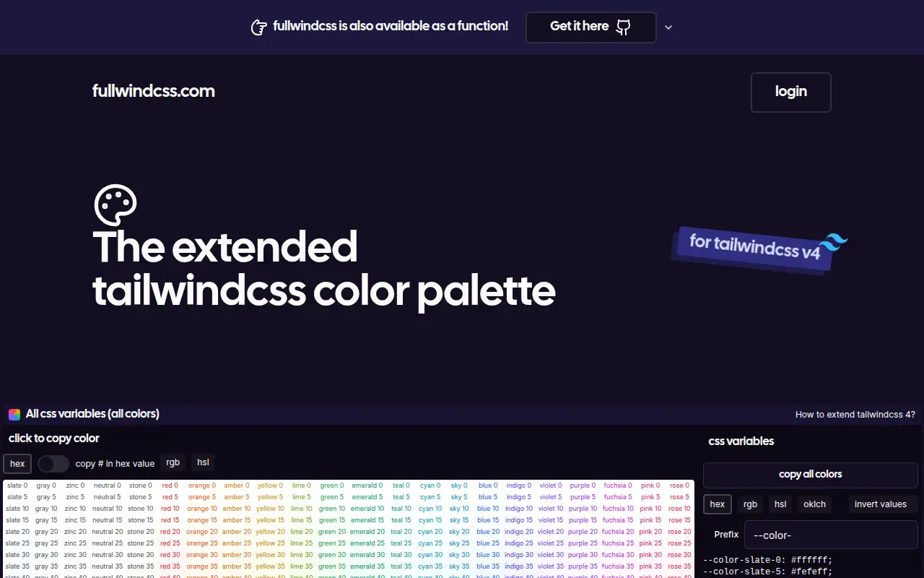924x578 pixels.
Task: Click the colorful icon beside All css variables
Action: click(14, 414)
